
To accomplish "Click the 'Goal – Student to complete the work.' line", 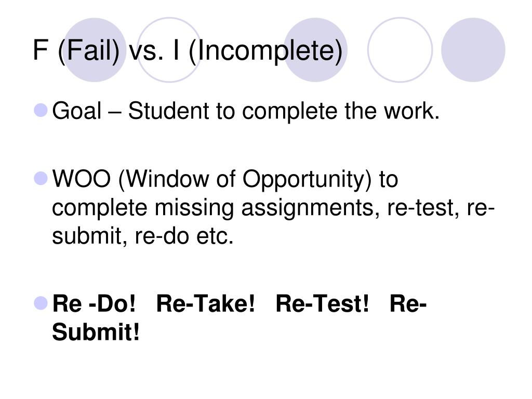I will tap(246, 112).
